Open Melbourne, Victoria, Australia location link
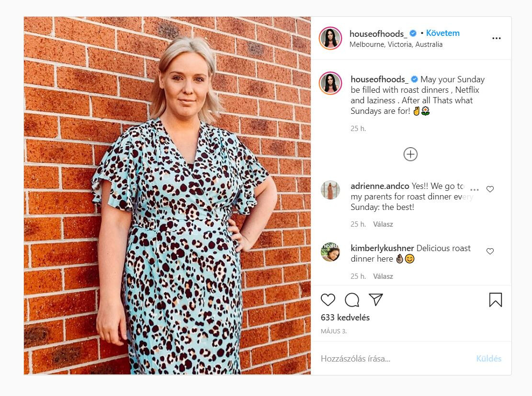 396,44
